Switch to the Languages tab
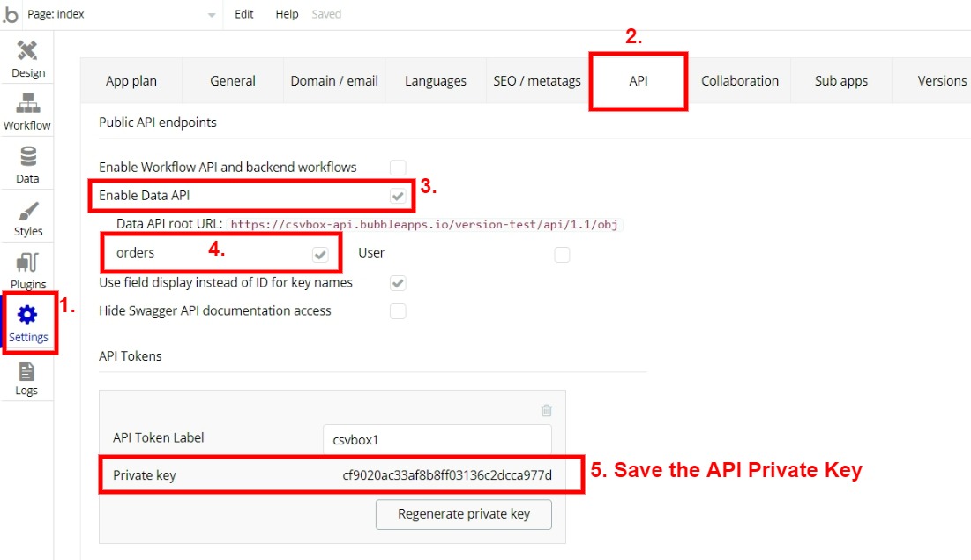 pos(436,80)
